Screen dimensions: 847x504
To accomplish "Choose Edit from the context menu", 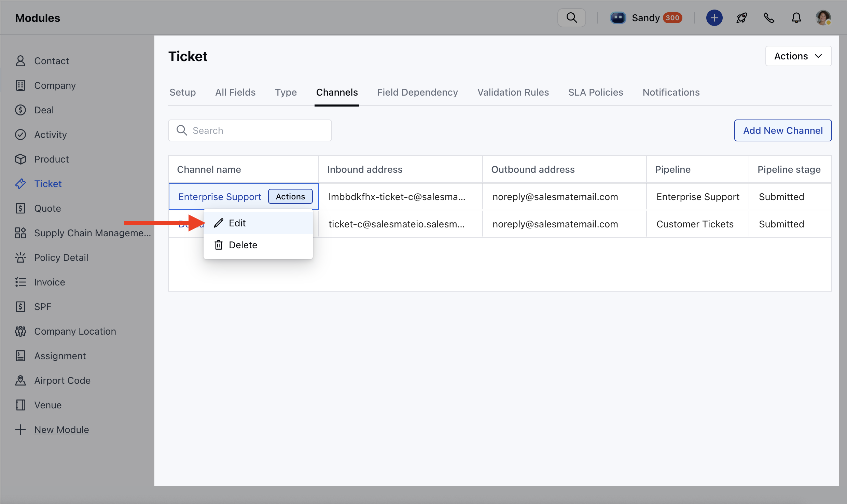I will (x=258, y=223).
